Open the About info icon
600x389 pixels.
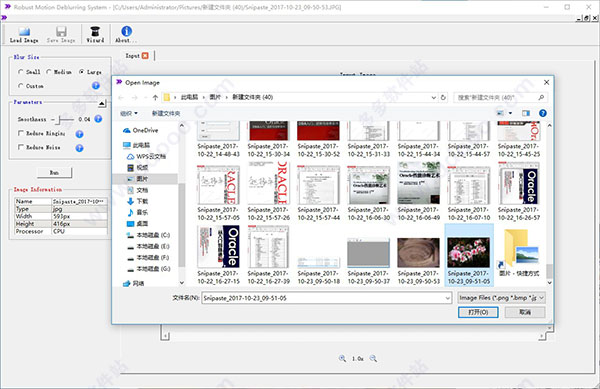pos(126,34)
